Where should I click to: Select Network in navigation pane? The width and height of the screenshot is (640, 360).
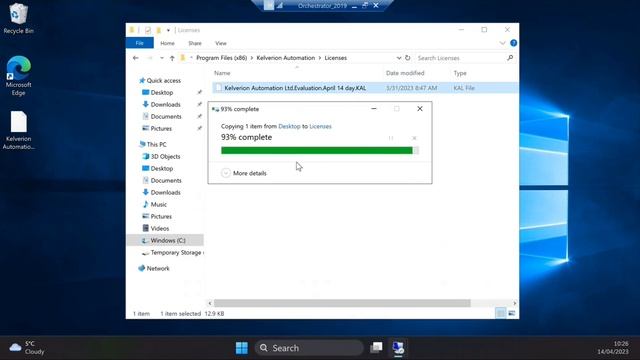pyautogui.click(x=158, y=268)
